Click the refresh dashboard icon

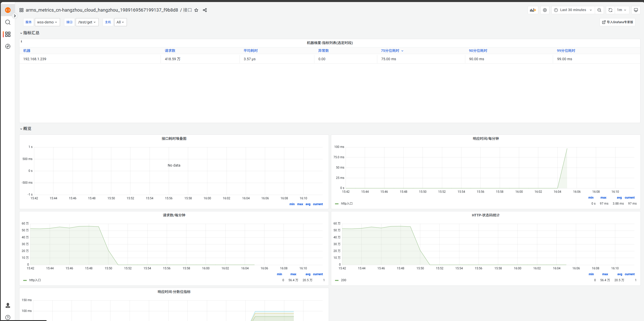click(x=610, y=10)
